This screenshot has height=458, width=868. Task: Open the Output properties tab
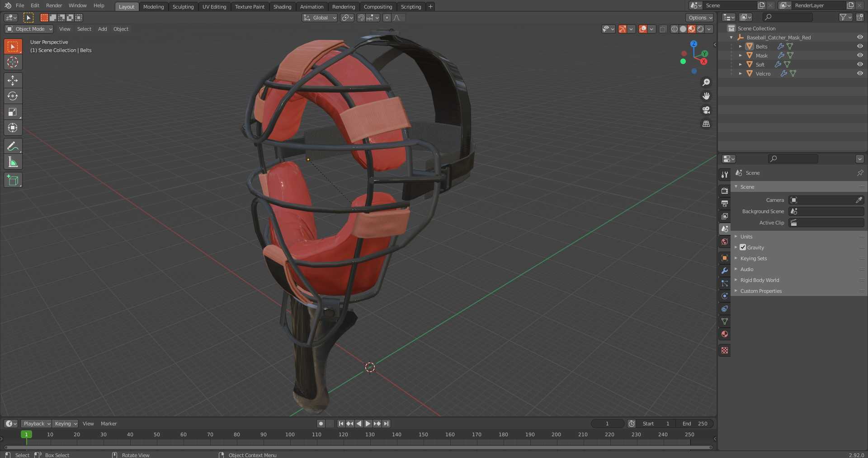tap(725, 203)
